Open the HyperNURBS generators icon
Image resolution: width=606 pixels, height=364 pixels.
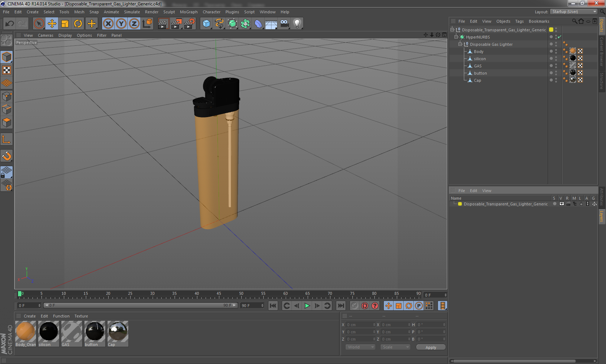pyautogui.click(x=232, y=24)
